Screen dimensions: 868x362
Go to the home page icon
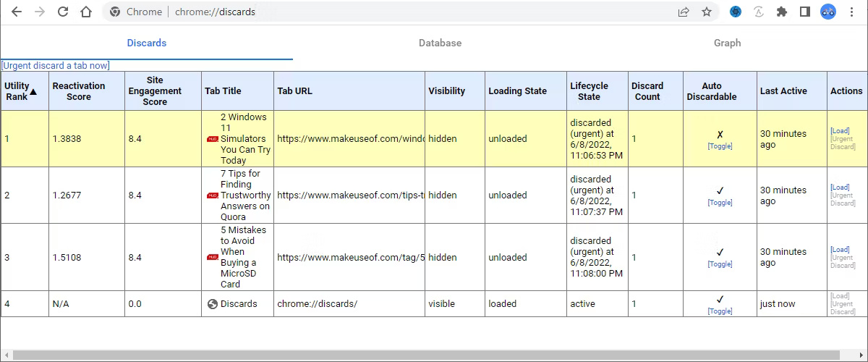(86, 12)
